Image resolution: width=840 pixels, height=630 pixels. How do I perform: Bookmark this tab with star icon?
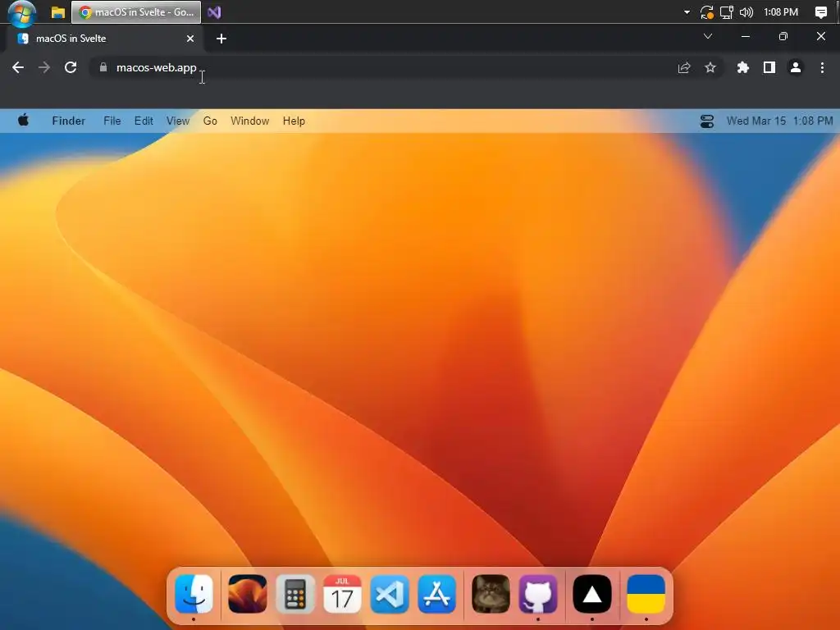coord(710,67)
